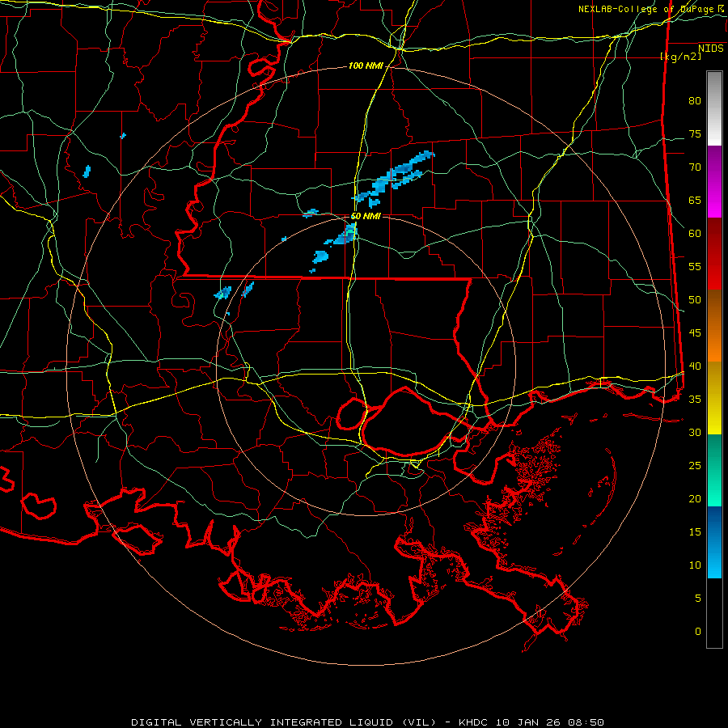
Task: Pick the purple-magenta band of color scale
Action: click(714, 181)
